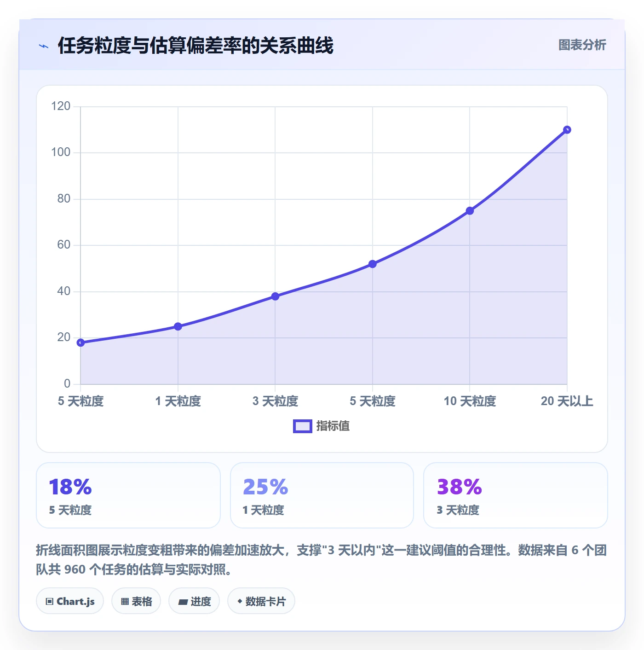
Task: Click the data point at 10 天粒度
Action: [x=470, y=211]
